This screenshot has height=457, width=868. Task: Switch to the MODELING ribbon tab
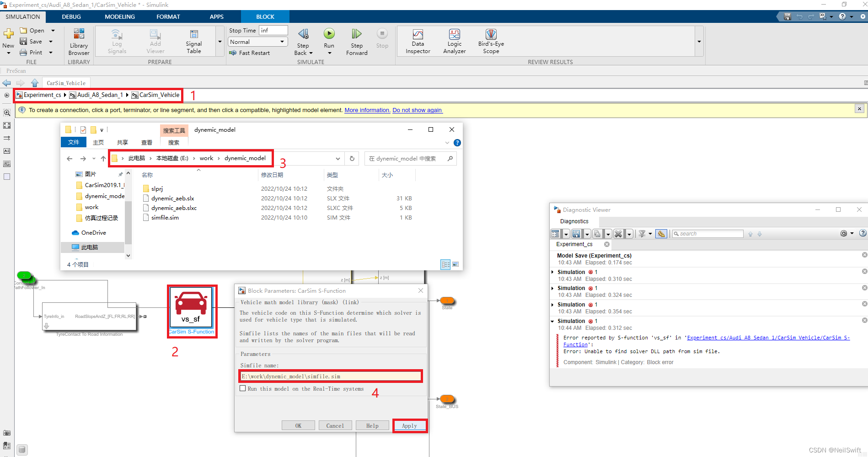click(x=120, y=16)
